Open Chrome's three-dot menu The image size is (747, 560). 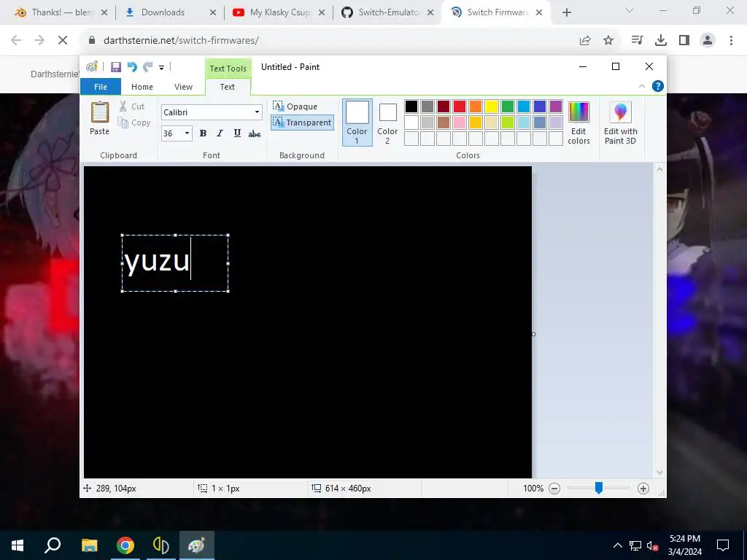[731, 41]
